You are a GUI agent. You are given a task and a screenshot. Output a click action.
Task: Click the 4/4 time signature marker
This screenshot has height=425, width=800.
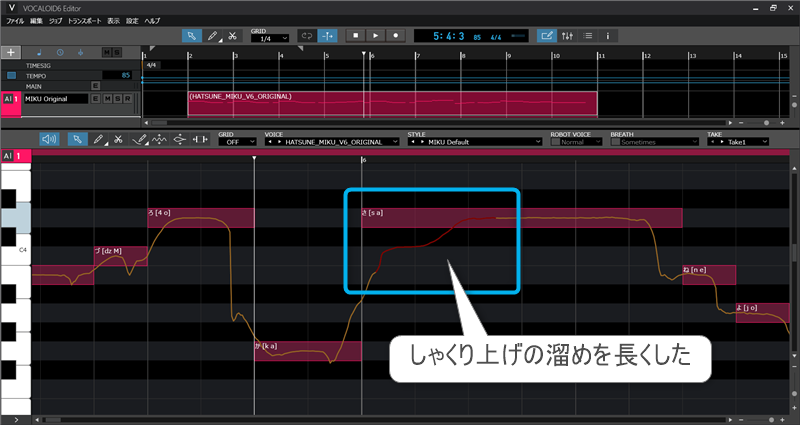151,65
